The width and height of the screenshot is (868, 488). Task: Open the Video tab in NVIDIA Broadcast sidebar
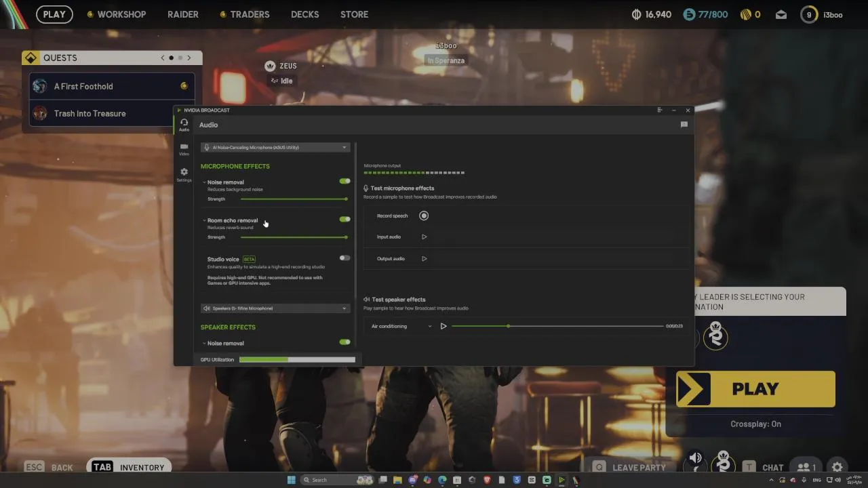pos(184,149)
